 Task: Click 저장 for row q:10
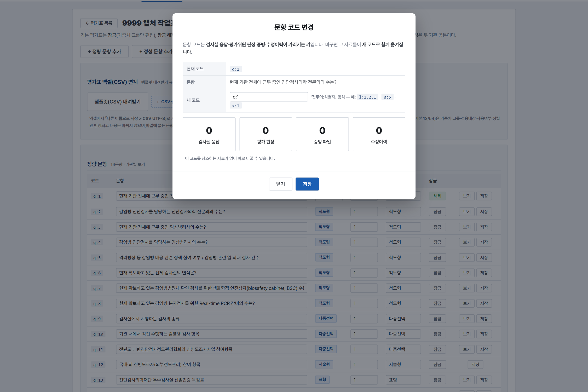coord(484,334)
